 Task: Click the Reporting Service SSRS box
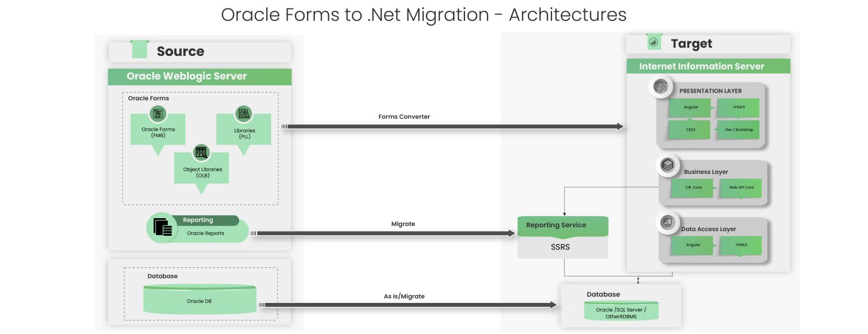coord(563,236)
